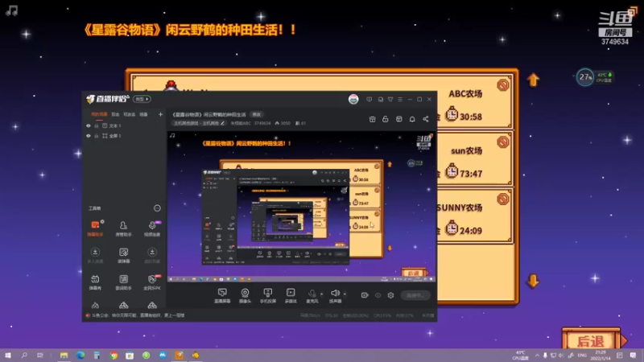Select the 全屏 1 source row
This screenshot has width=644, height=362.
(124, 135)
